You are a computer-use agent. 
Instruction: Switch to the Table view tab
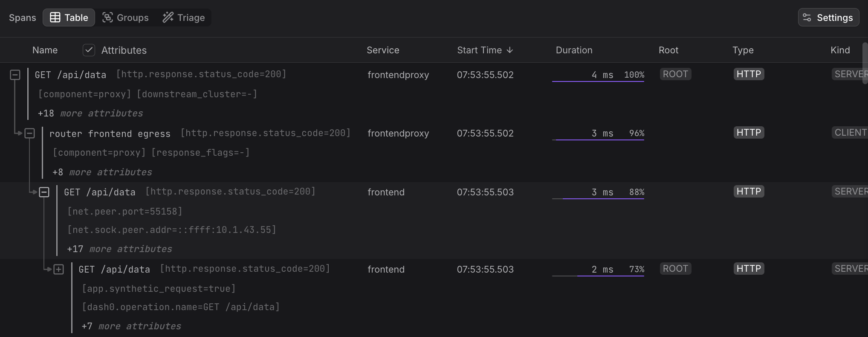(69, 17)
